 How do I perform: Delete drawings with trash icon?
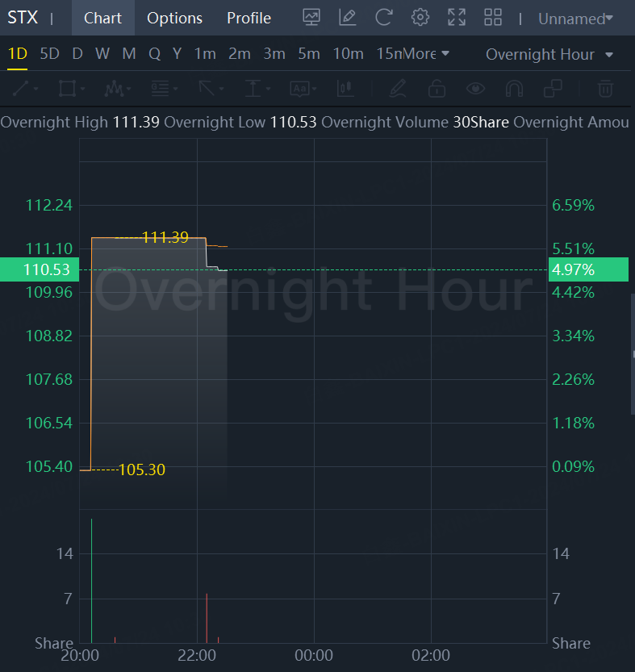point(605,89)
